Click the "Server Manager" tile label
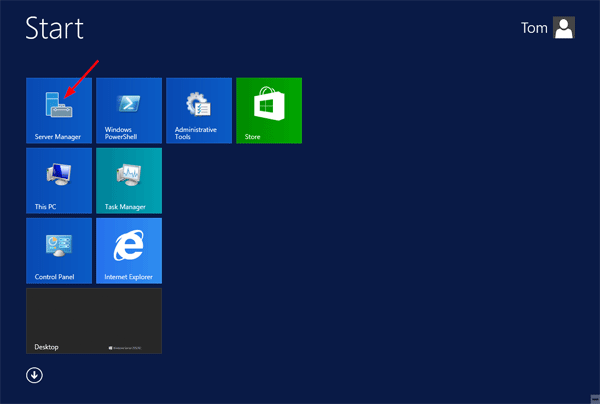 tap(57, 136)
